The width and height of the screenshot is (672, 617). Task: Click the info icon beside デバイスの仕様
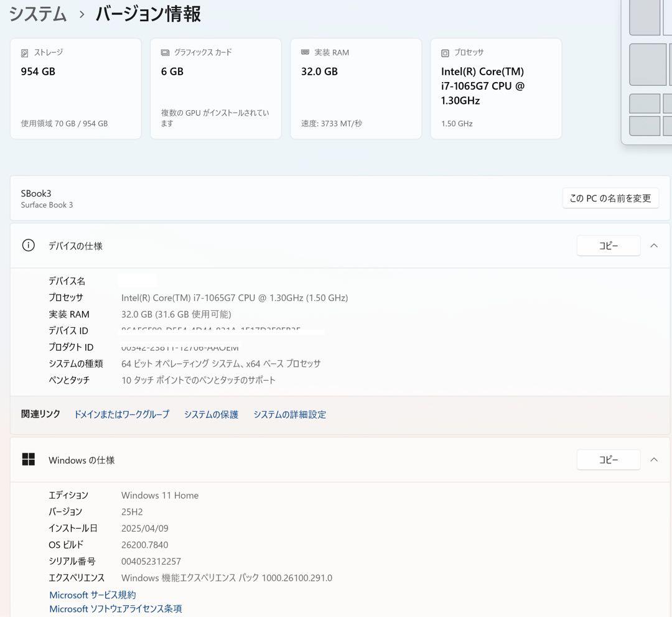(x=28, y=245)
